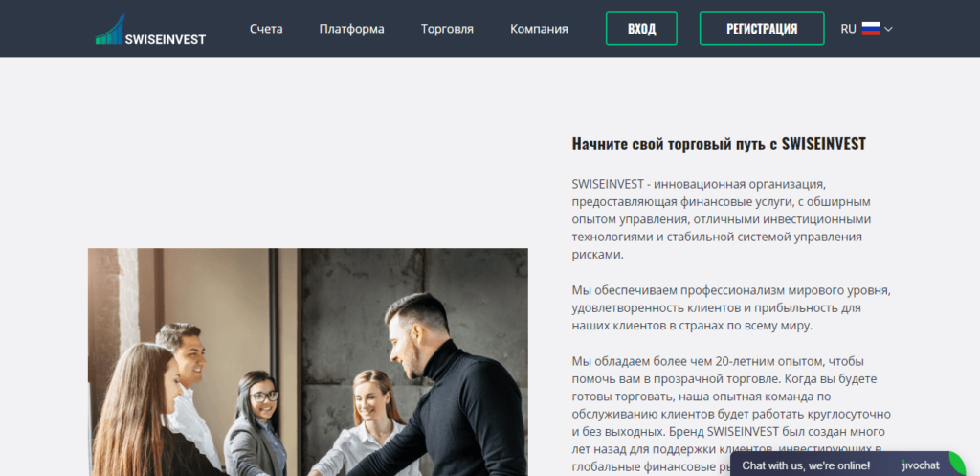Click the РЕГИСТРАЦИЯ button
The image size is (980, 476).
tap(762, 29)
